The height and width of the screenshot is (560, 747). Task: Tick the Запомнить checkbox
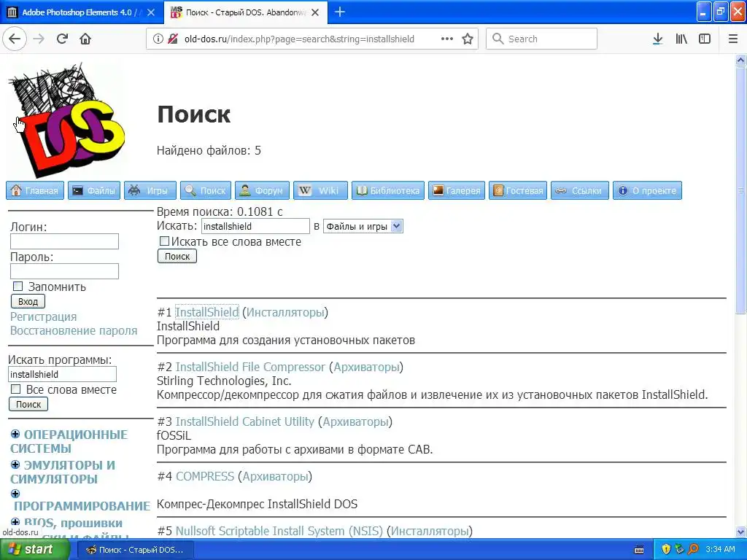[18, 286]
